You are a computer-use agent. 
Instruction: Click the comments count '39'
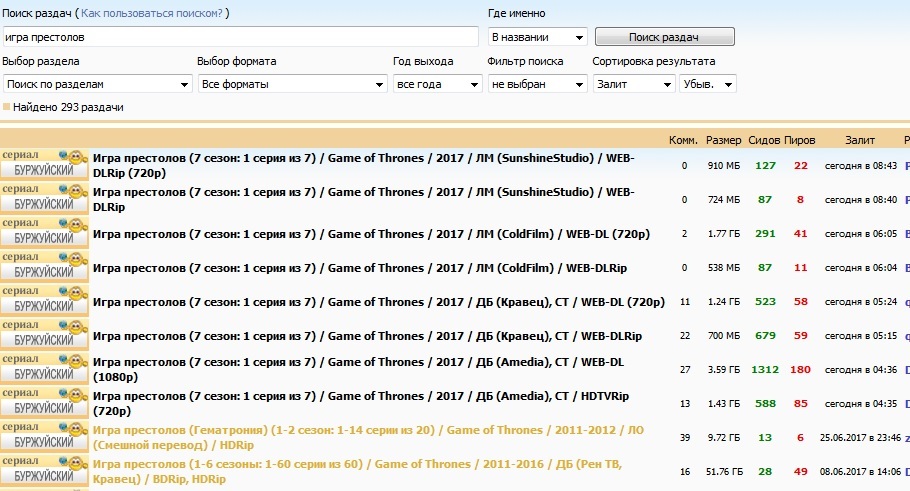[685, 438]
